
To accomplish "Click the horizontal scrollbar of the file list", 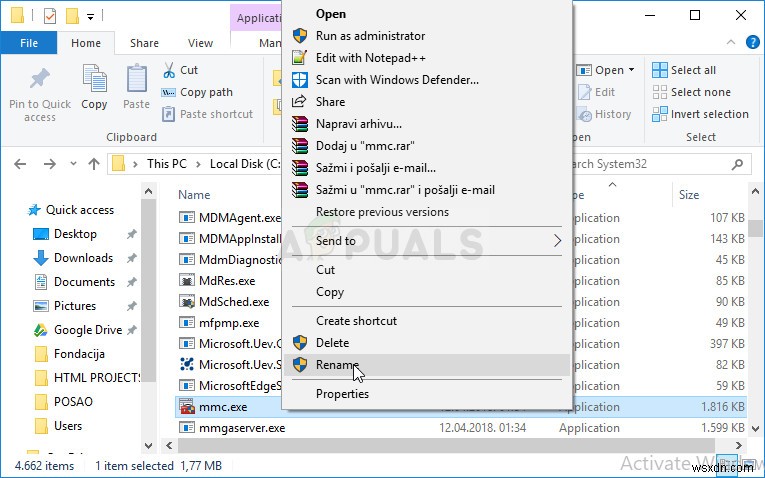I will tap(446, 445).
